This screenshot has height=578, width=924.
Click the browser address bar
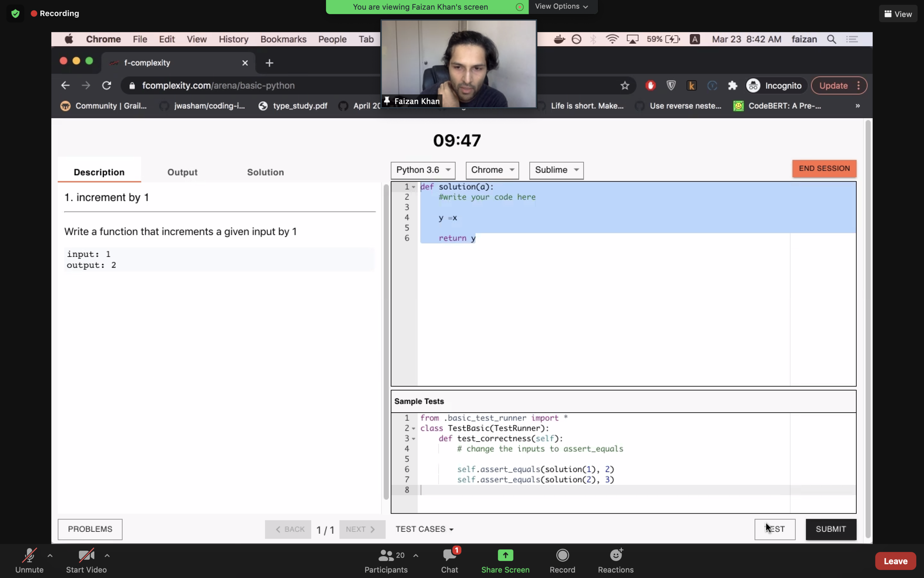point(218,85)
